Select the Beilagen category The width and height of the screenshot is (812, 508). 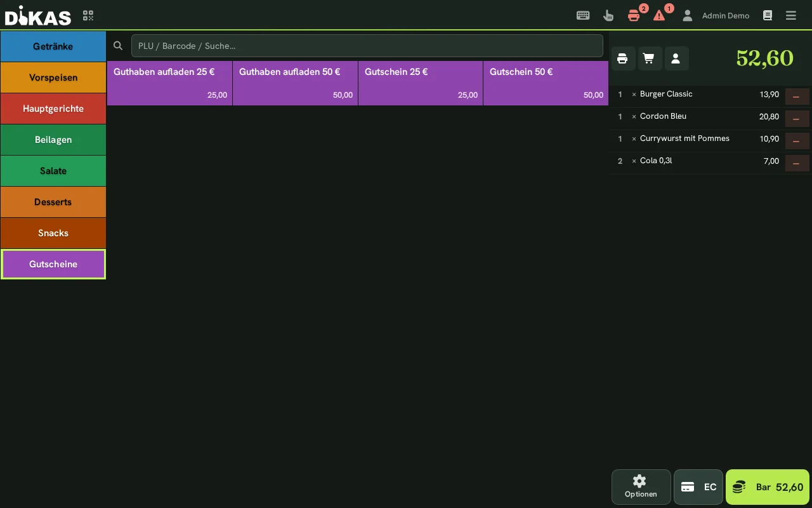point(53,140)
